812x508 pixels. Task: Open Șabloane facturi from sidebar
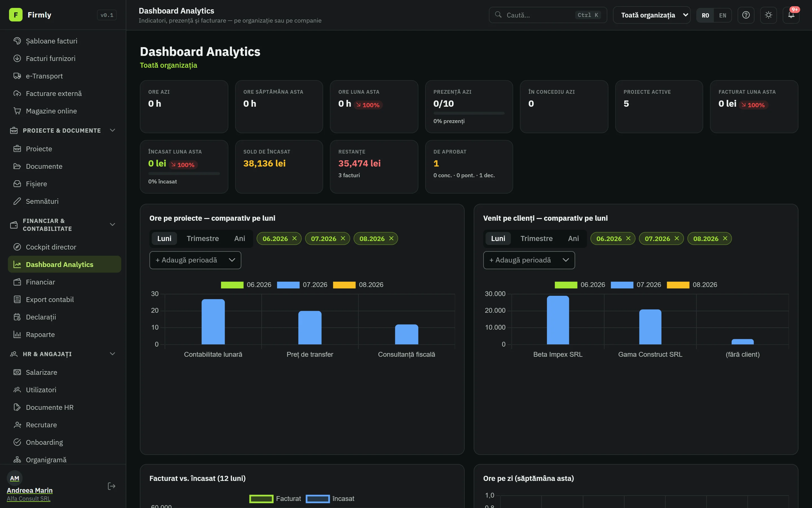click(x=64, y=41)
